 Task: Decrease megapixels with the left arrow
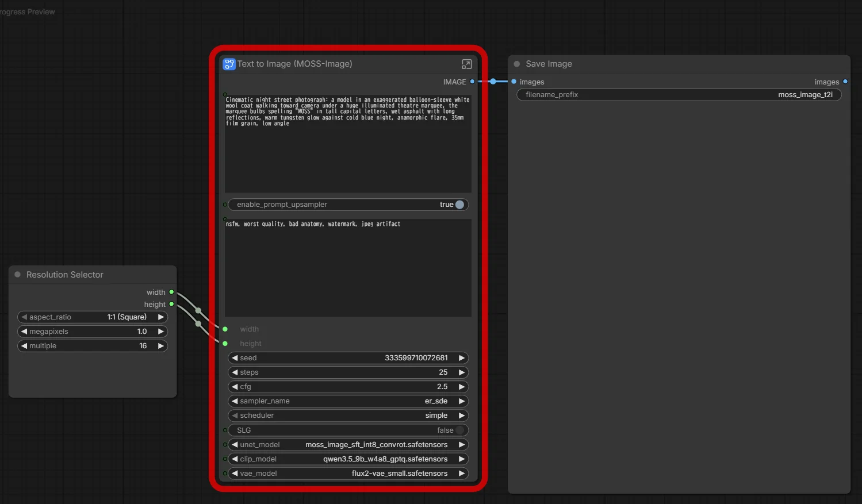coord(24,332)
